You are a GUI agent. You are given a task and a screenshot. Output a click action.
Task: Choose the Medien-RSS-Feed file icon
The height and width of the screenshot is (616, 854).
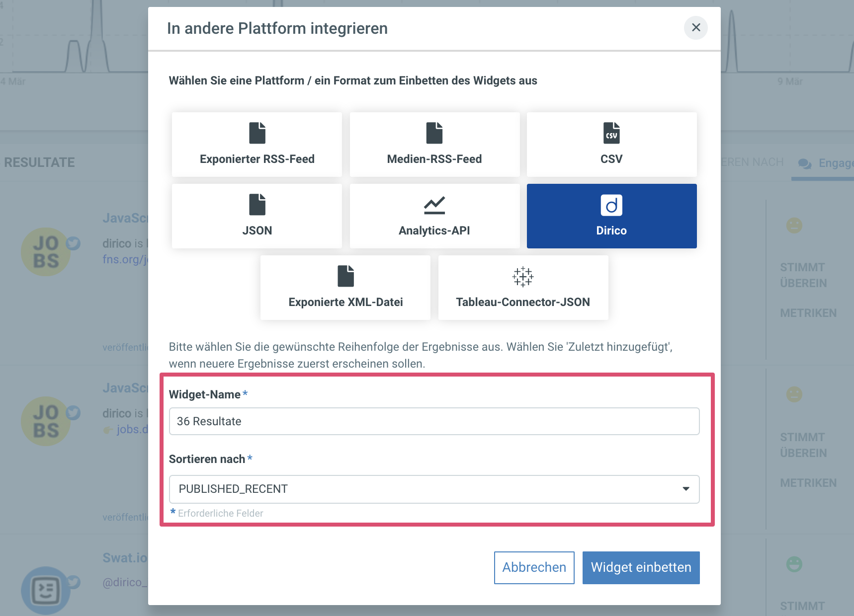tap(434, 133)
